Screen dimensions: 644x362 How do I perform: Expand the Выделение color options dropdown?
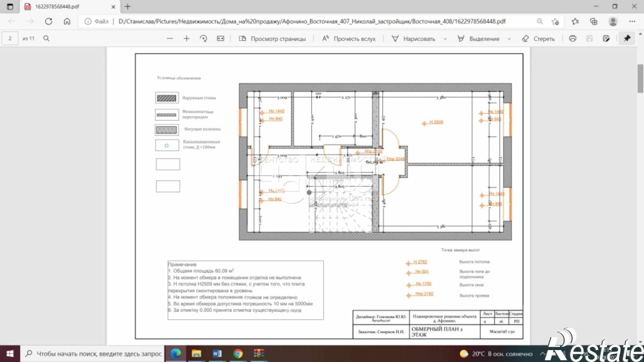tap(509, 39)
